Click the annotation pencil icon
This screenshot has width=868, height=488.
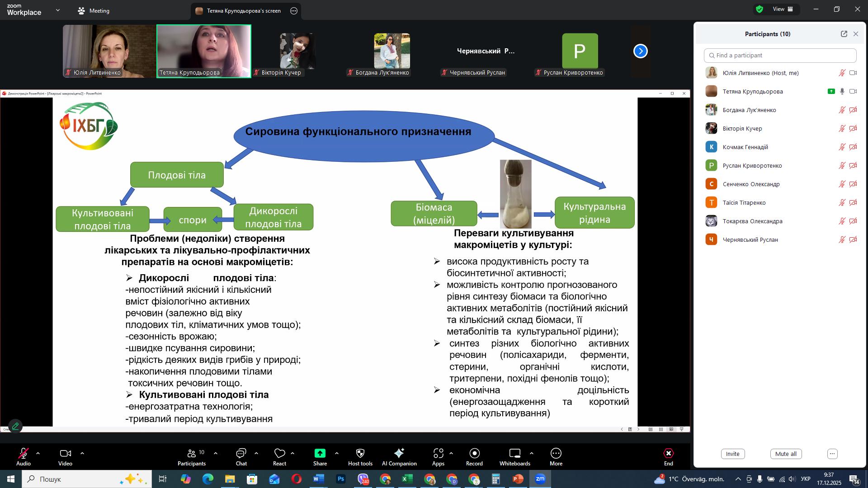point(15,426)
